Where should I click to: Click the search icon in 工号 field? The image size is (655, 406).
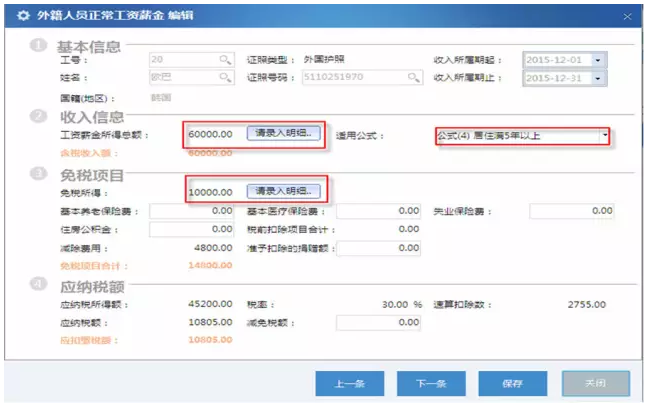coord(225,60)
